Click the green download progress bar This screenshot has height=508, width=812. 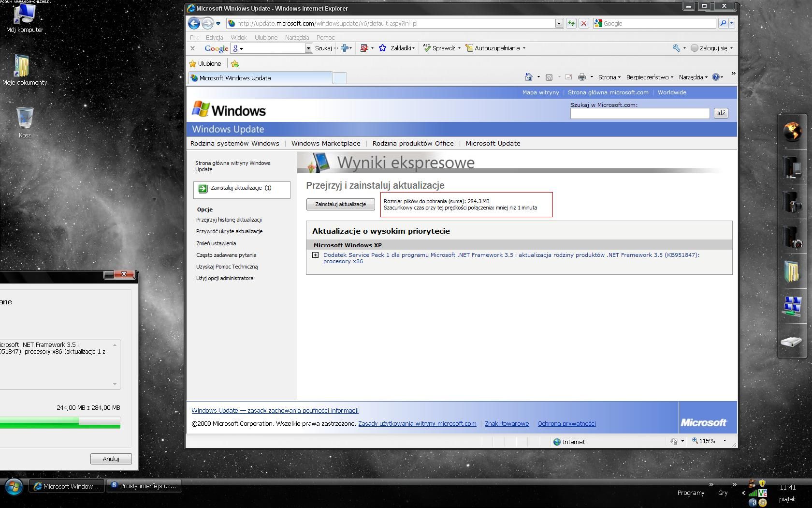tap(60, 422)
